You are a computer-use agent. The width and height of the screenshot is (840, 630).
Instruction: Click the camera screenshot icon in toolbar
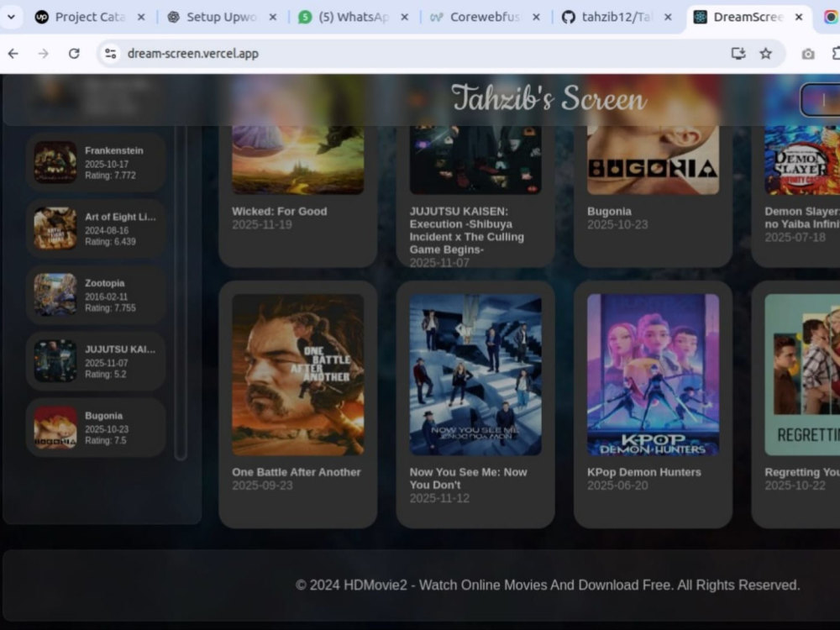(x=808, y=54)
